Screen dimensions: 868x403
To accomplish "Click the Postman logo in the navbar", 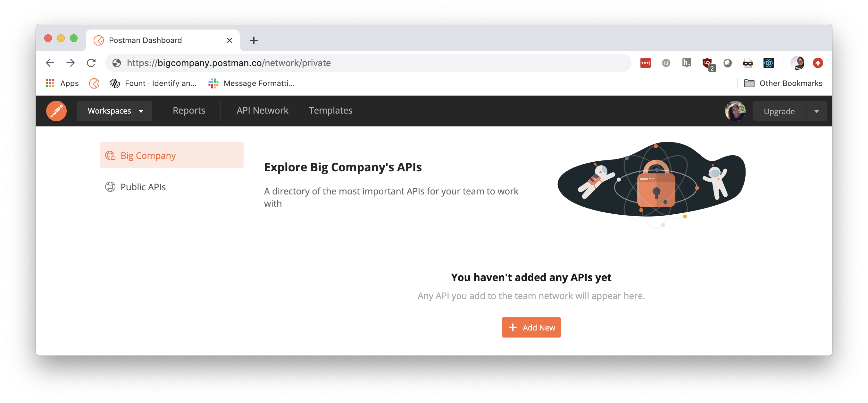I will [56, 111].
